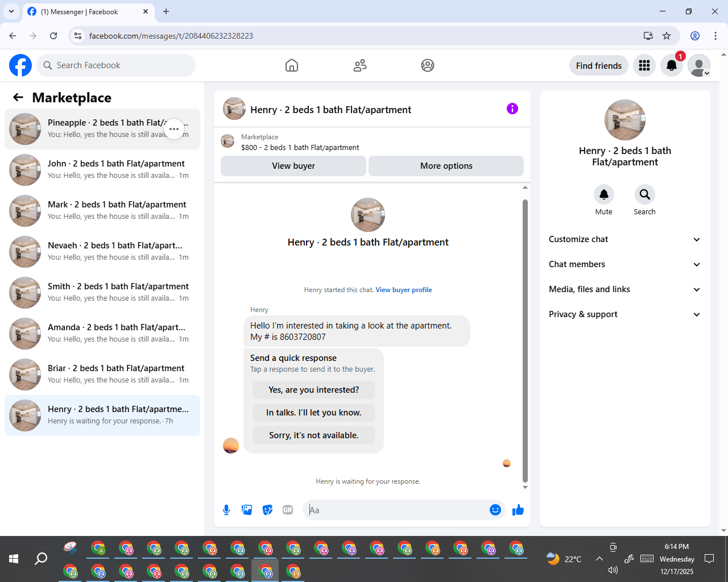The width and height of the screenshot is (728, 582).
Task: Open the Smith conversation
Action: pos(102,293)
